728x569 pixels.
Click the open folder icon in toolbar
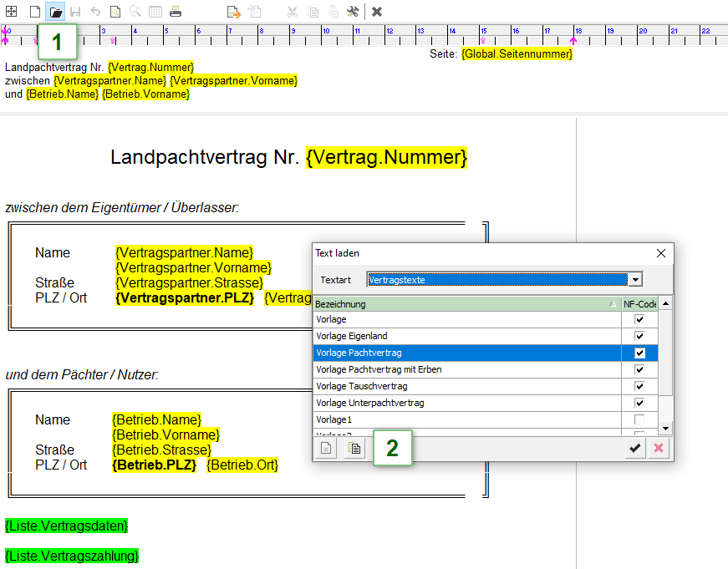[x=55, y=12]
